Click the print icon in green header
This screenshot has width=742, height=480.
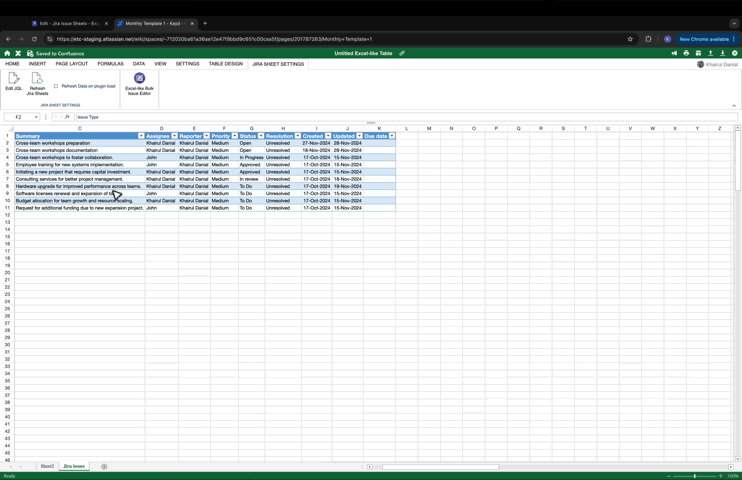[686, 53]
